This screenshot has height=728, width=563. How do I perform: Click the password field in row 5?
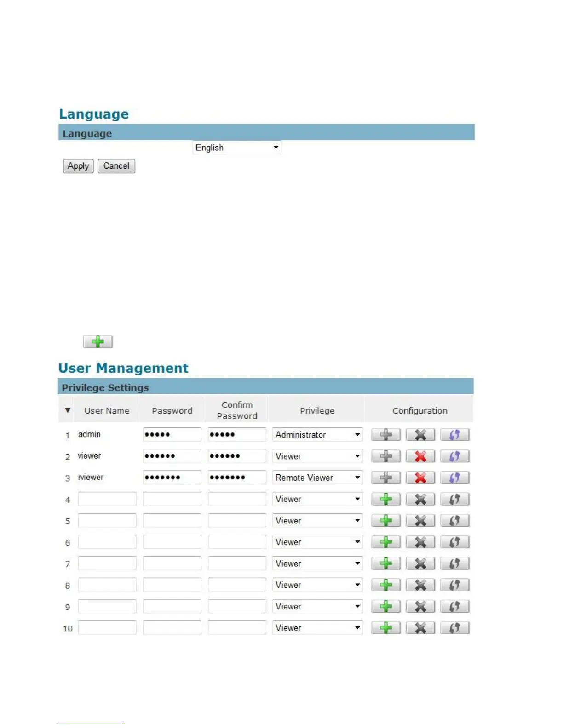click(x=172, y=520)
